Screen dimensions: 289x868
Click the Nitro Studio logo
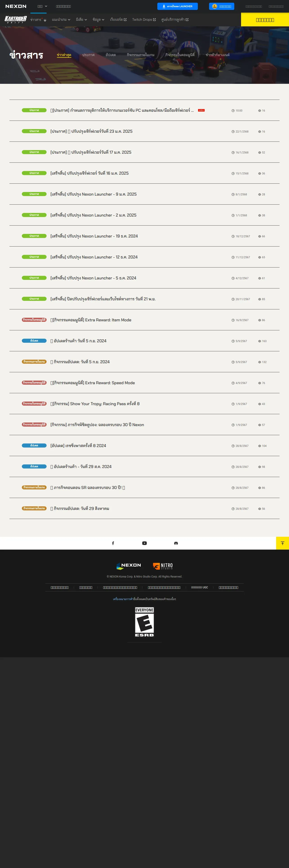163,566
